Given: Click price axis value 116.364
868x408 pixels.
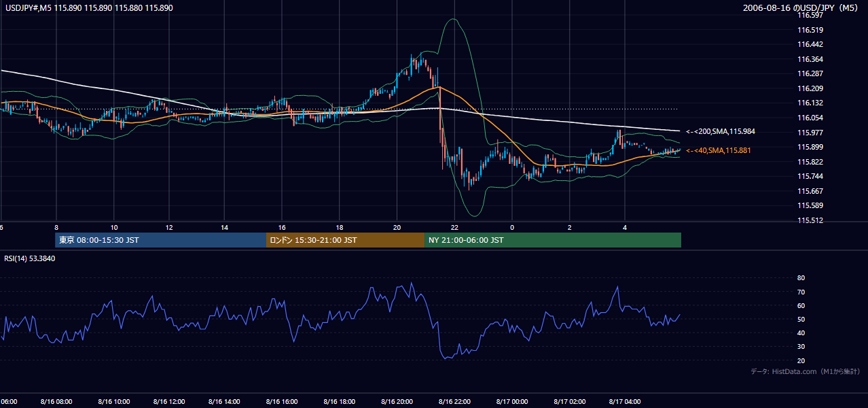Looking at the screenshot, I should (x=810, y=59).
